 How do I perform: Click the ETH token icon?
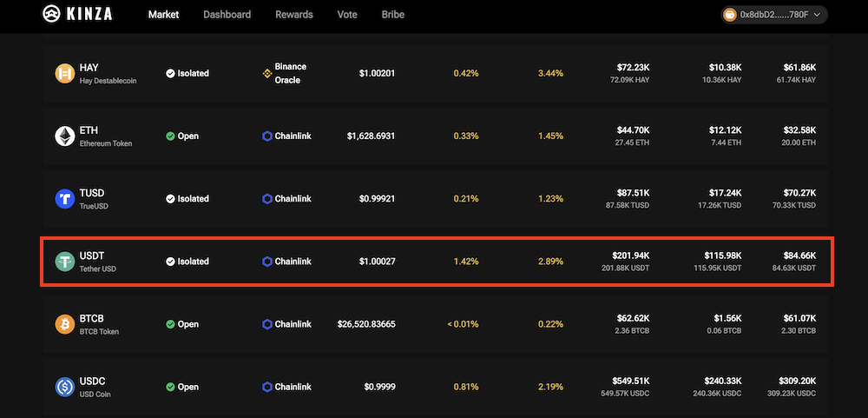coord(65,136)
